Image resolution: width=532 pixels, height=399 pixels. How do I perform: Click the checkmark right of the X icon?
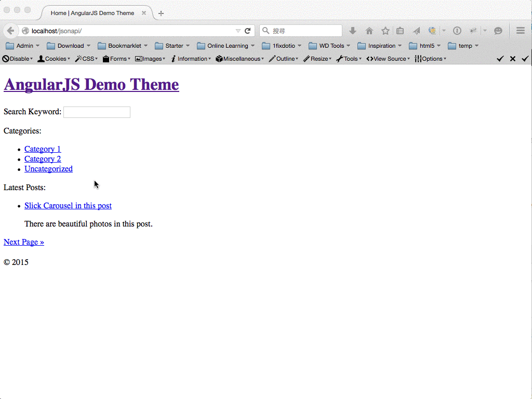[x=525, y=59]
